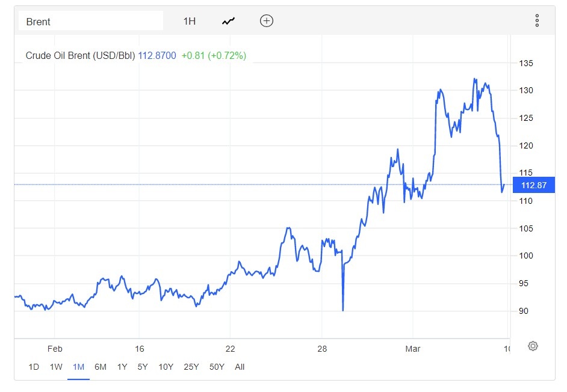This screenshot has width=567, height=392.
Task: Show the 25Y time range
Action: click(x=191, y=367)
